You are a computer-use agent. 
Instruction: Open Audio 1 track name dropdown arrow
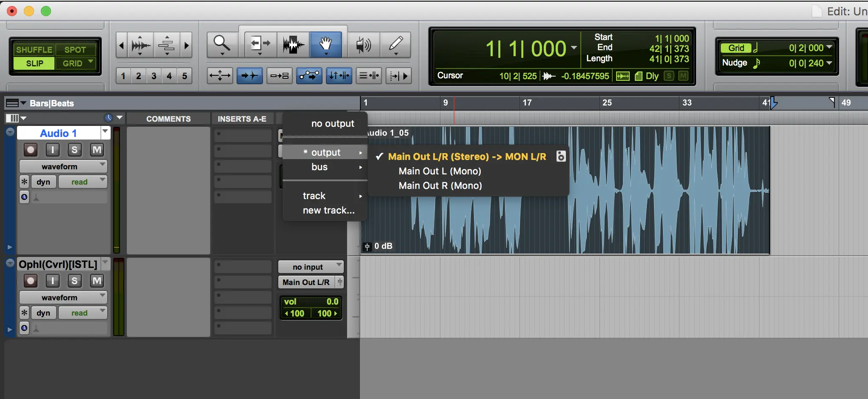click(x=105, y=133)
